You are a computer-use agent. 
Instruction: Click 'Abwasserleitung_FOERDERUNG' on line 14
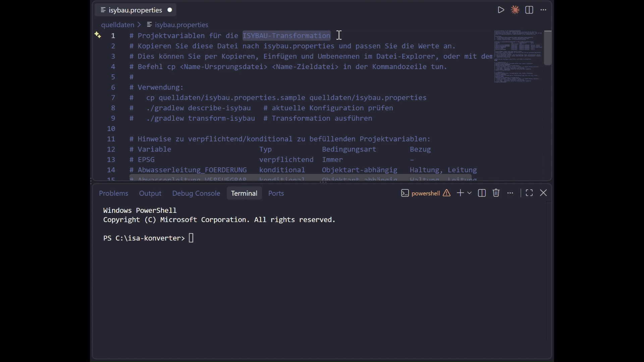click(x=192, y=170)
